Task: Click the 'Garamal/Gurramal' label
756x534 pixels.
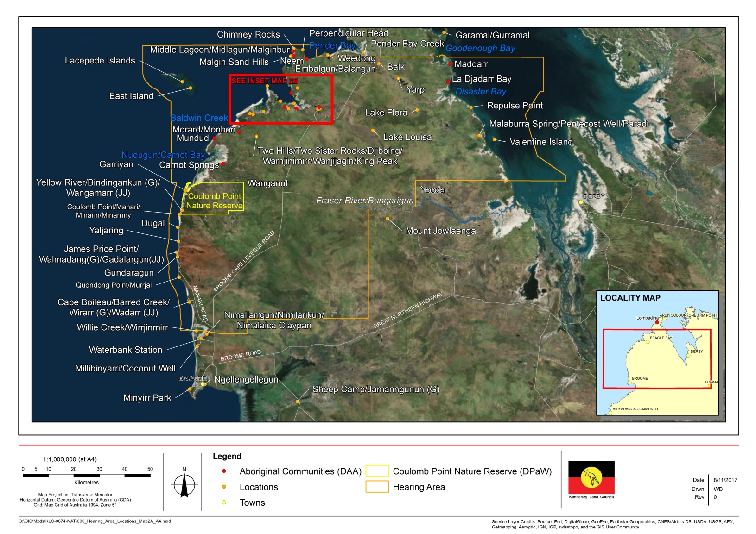Action: point(492,35)
